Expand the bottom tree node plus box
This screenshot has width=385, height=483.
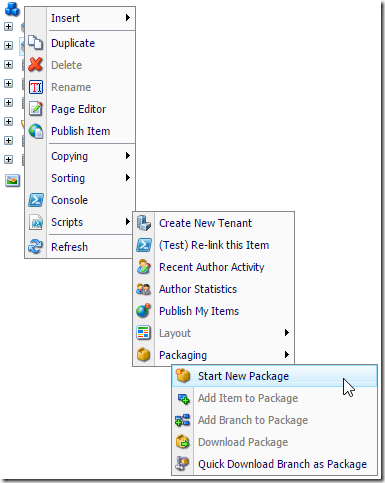8,159
